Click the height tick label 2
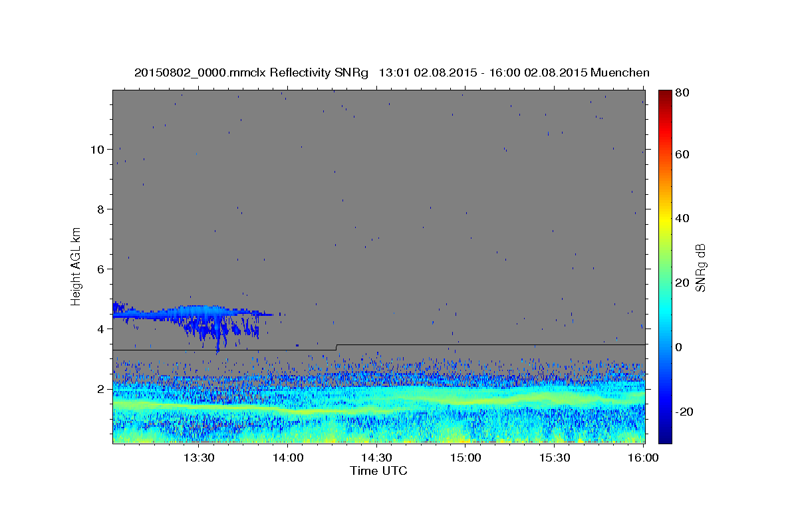Screen dimensions: 798x532 click(x=101, y=389)
